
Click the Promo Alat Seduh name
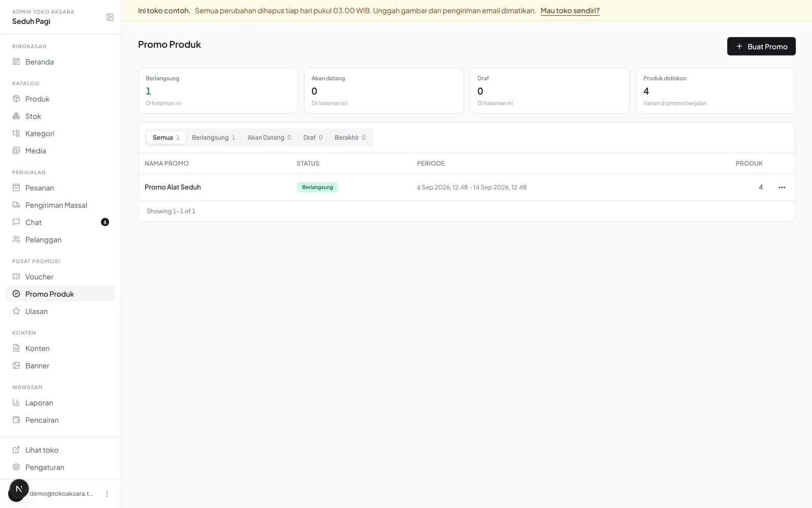(173, 187)
